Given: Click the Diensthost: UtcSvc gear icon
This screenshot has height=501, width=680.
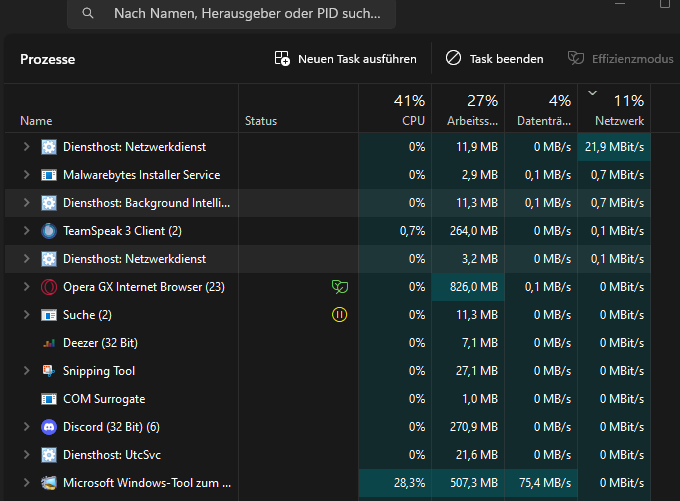Looking at the screenshot, I should coord(49,455).
